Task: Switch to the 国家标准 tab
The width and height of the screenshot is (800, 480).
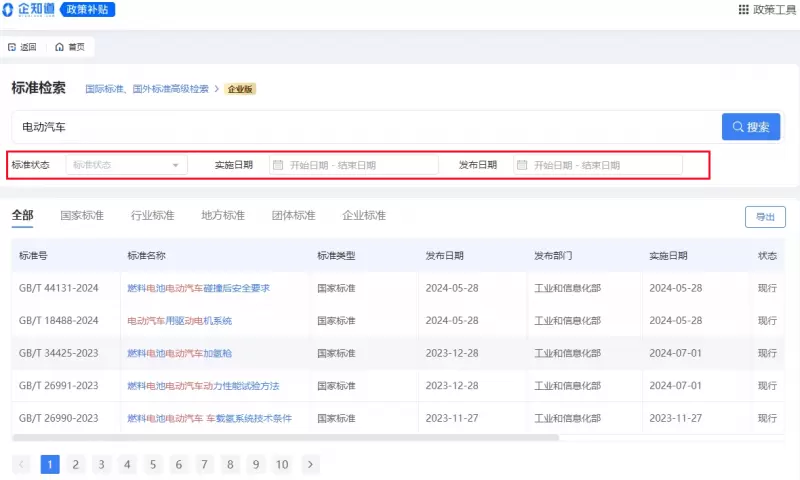Action: (x=82, y=215)
